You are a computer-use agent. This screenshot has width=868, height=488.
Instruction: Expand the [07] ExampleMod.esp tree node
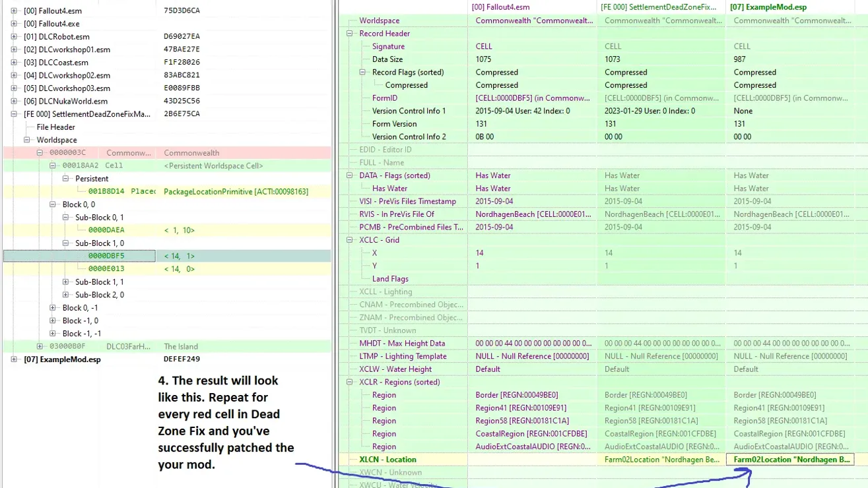(x=14, y=359)
